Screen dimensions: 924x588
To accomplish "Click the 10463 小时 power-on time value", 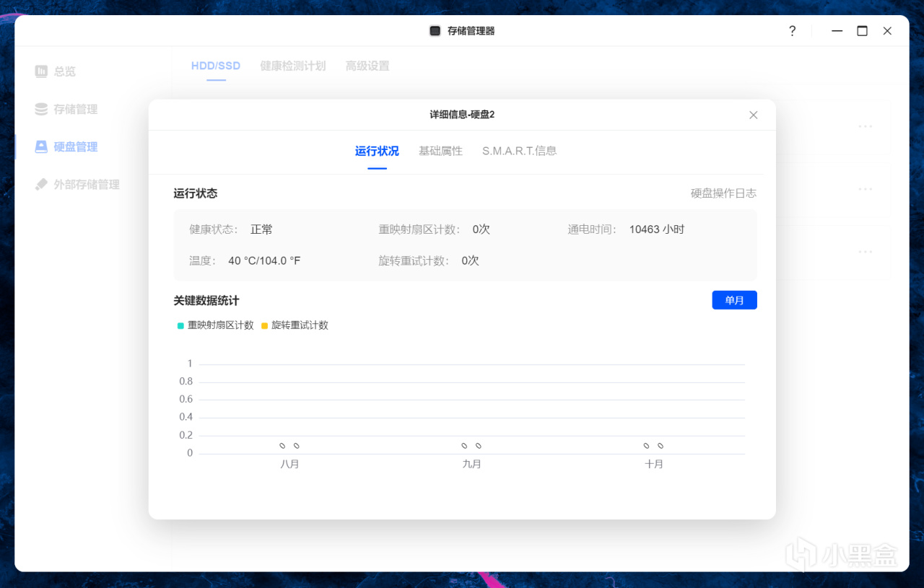I will [x=657, y=229].
